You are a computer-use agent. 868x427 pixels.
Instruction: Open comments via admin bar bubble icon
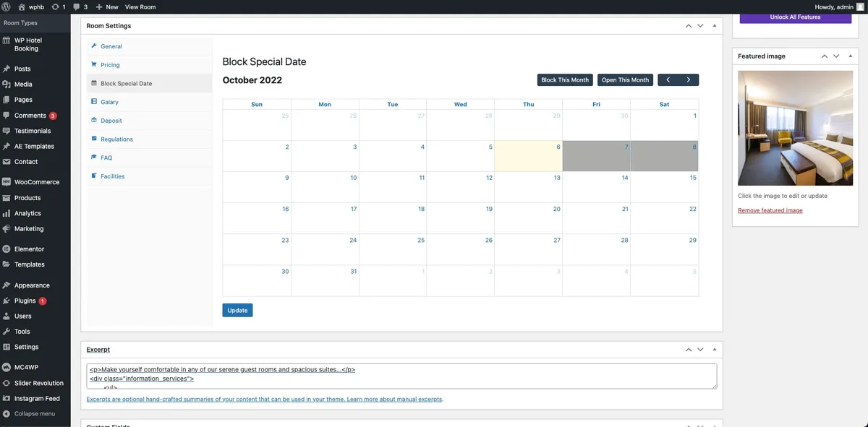pos(75,7)
